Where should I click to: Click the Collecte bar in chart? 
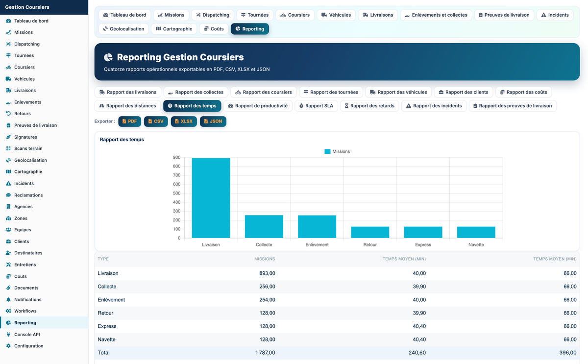tap(264, 226)
